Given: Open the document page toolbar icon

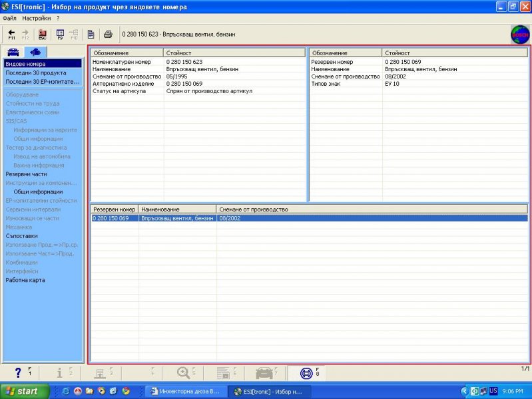Looking at the screenshot, I should [91, 34].
